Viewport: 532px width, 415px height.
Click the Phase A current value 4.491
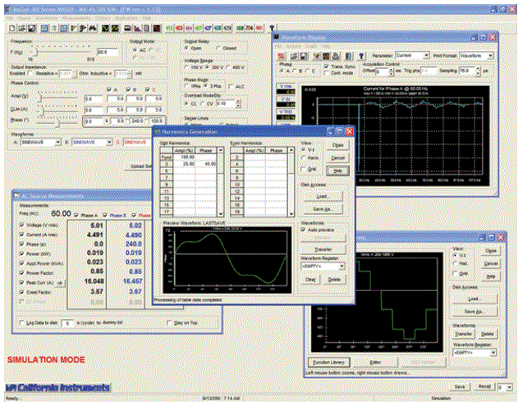pos(95,235)
